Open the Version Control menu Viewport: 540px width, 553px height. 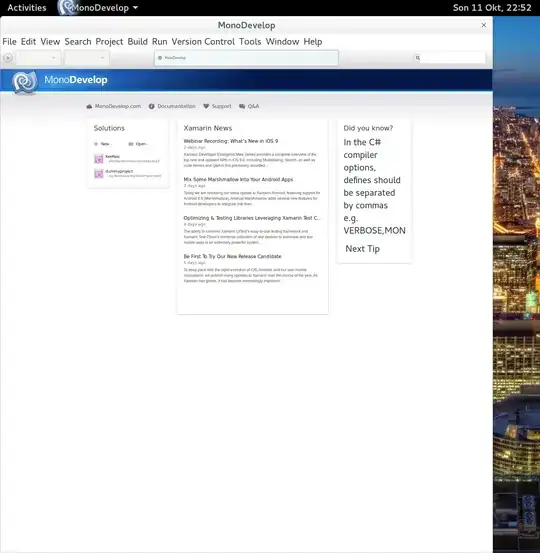click(203, 42)
